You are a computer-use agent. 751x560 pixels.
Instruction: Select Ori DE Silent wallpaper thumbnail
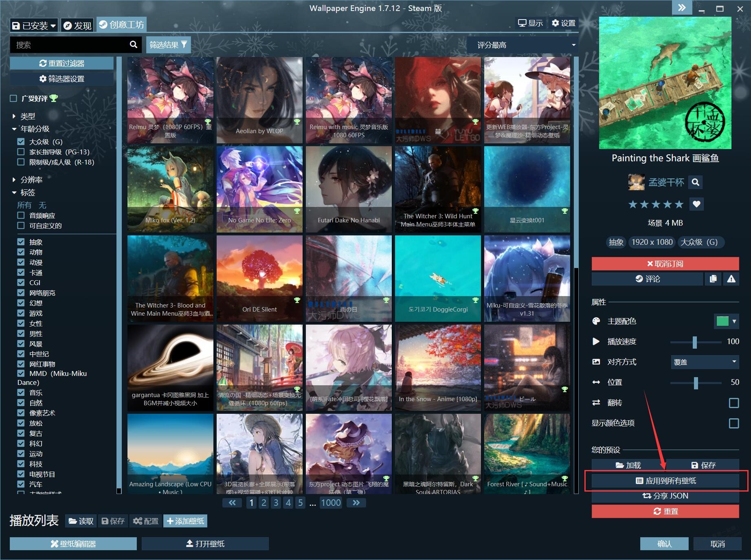tap(259, 279)
